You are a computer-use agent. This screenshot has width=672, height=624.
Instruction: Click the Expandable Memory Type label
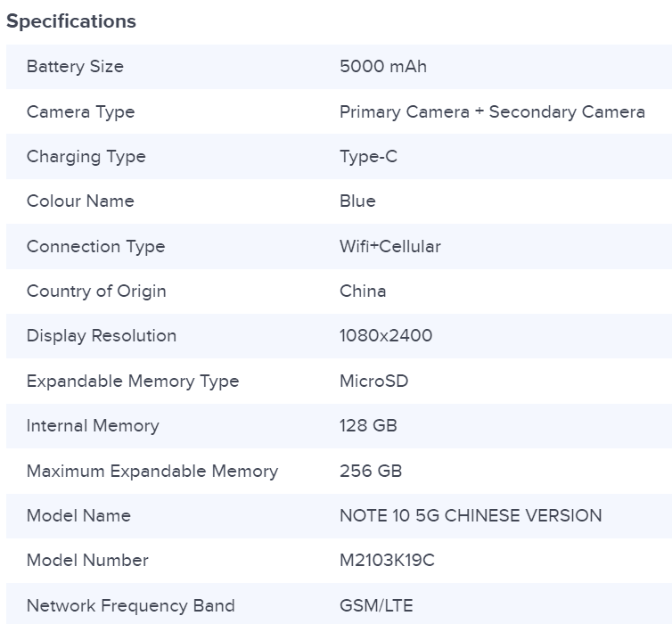(133, 382)
